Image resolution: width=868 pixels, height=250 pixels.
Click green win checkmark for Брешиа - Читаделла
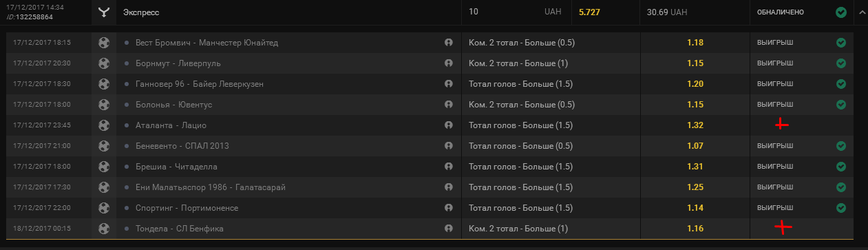(x=841, y=167)
